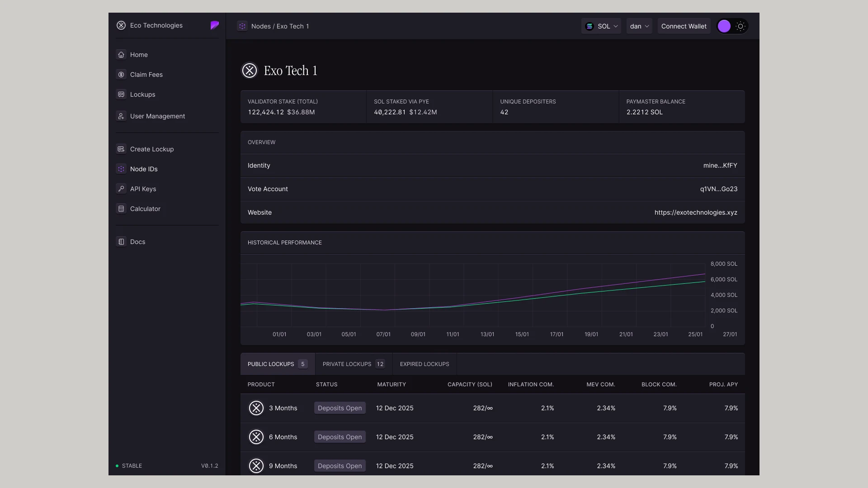The width and height of the screenshot is (868, 488).
Task: Click Deposits Open for 9 Months
Action: click(340, 466)
